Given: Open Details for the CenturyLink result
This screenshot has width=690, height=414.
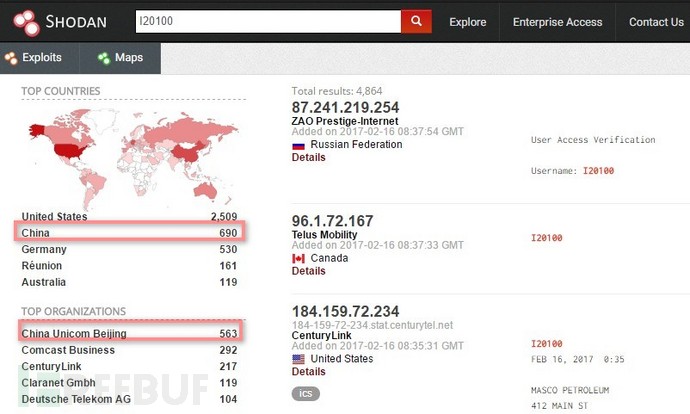Looking at the screenshot, I should point(308,372).
